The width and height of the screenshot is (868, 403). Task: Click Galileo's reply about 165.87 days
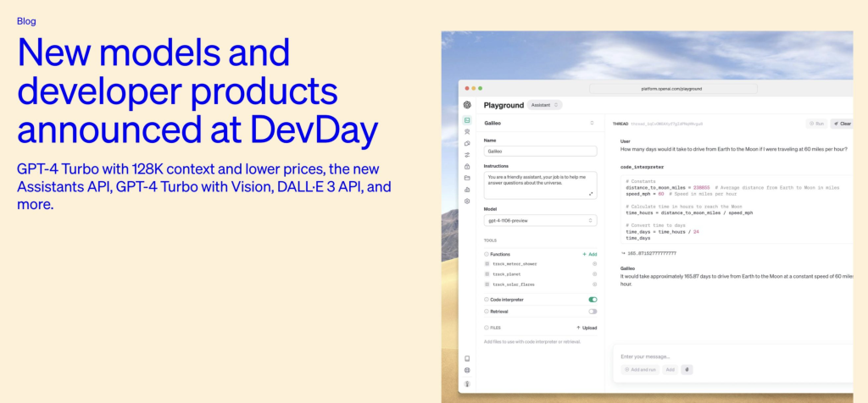[x=737, y=279]
